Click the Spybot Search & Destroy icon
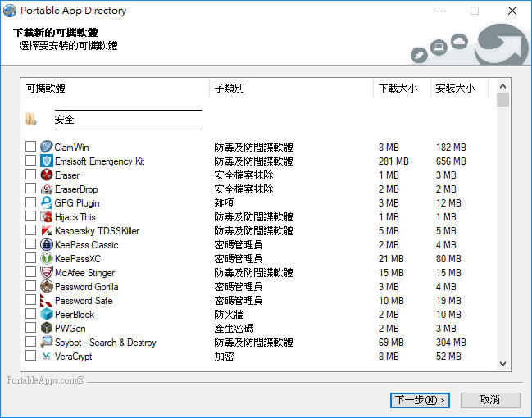The height and width of the screenshot is (418, 532). [x=47, y=342]
